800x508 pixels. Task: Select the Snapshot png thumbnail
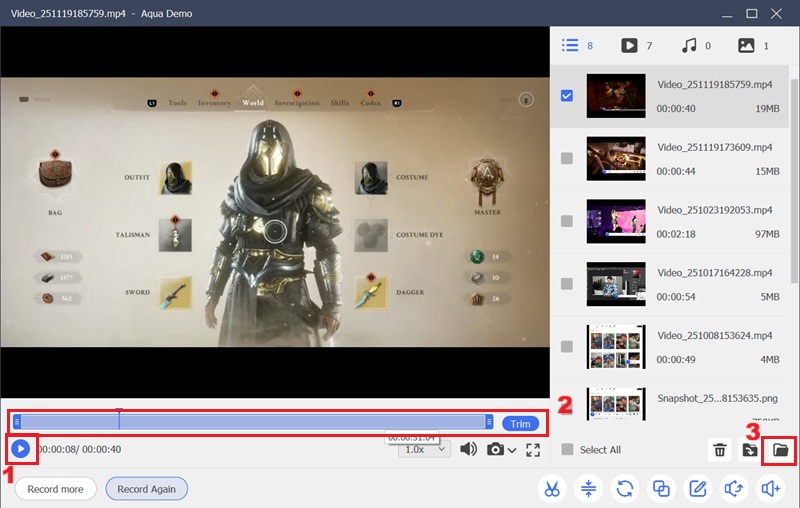point(616,404)
